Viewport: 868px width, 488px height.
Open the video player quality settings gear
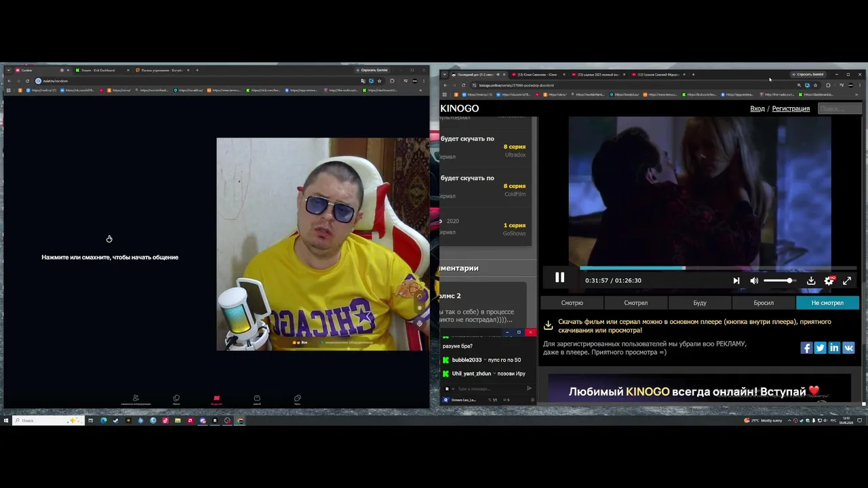point(829,281)
